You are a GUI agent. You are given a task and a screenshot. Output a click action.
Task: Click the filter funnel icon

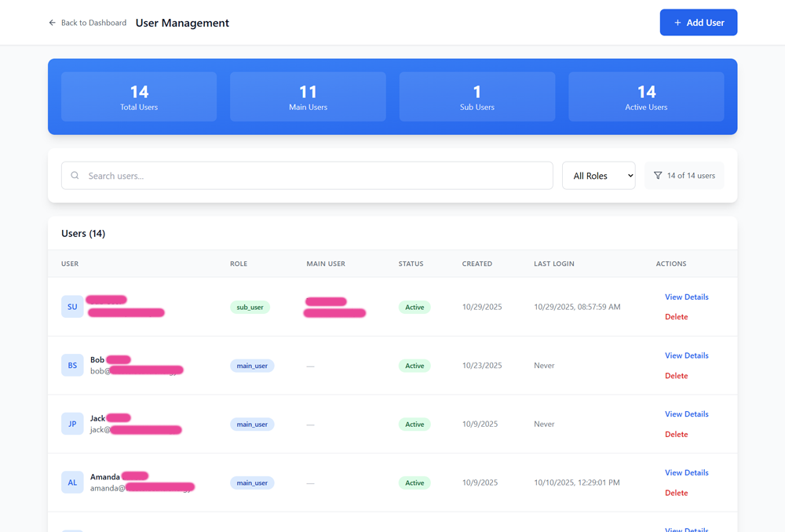tap(659, 175)
